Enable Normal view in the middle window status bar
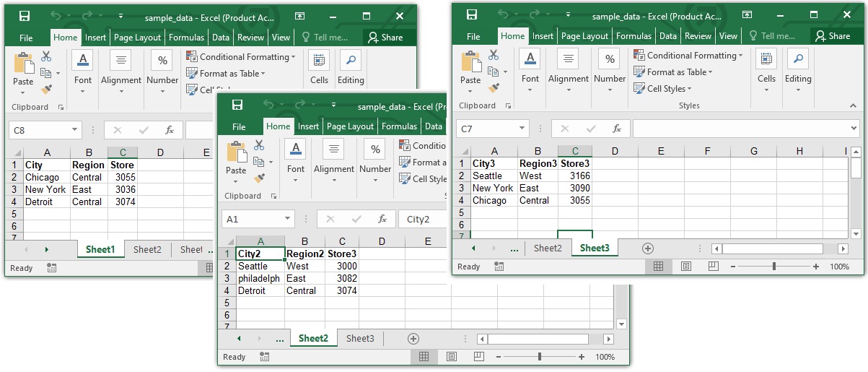The width and height of the screenshot is (868, 372). tap(424, 357)
